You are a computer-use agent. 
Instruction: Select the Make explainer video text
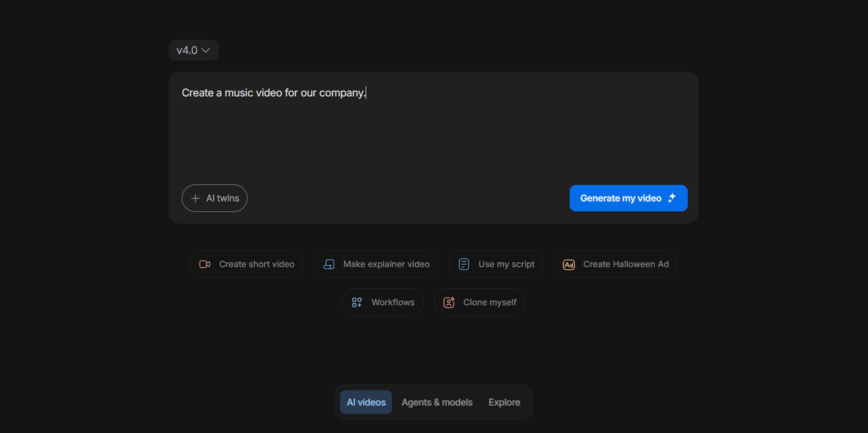pyautogui.click(x=386, y=264)
